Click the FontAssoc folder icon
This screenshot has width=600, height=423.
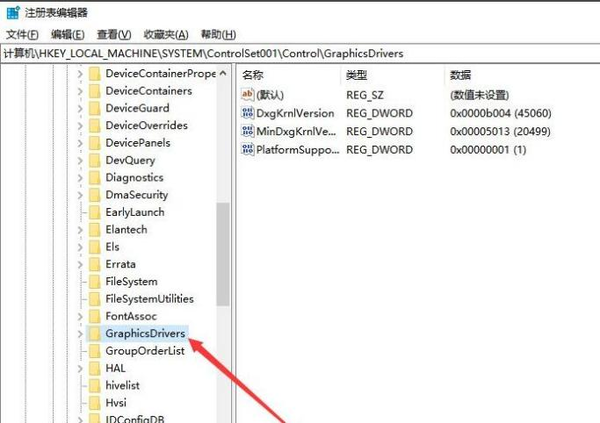click(95, 316)
